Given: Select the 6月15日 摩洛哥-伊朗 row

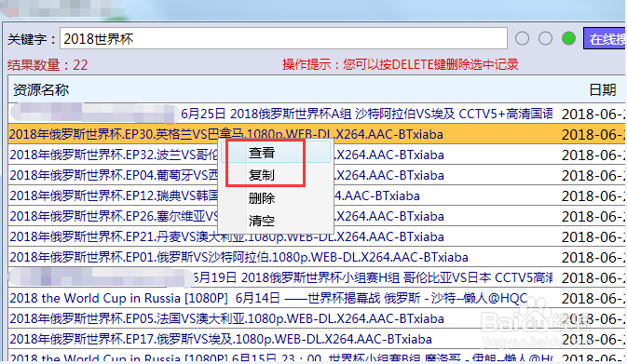Looking at the screenshot, I should (x=317, y=356).
